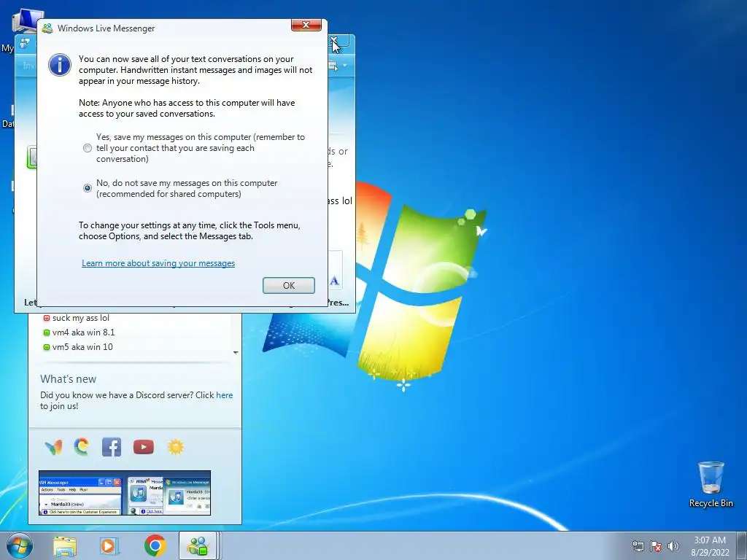Click the MSN Messenger banner thumbnail
The height and width of the screenshot is (560, 747).
click(x=125, y=493)
